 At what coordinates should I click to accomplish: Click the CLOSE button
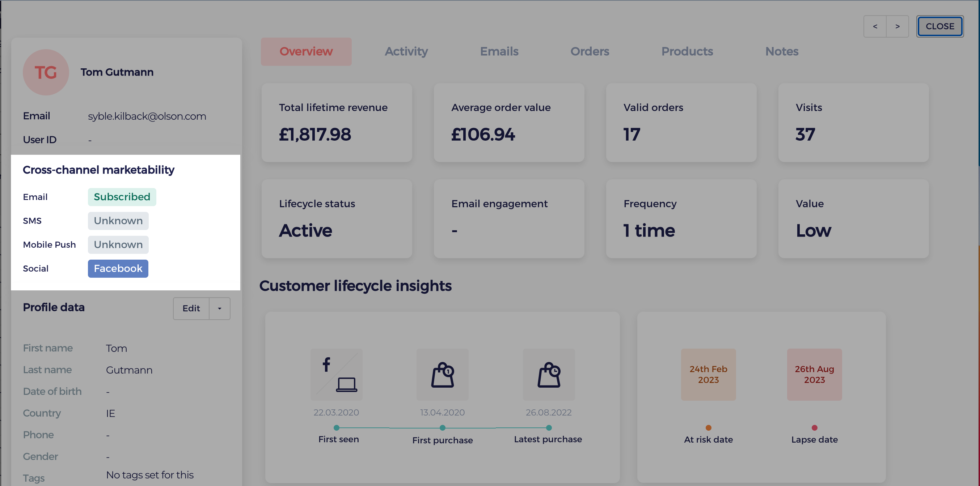tap(940, 26)
